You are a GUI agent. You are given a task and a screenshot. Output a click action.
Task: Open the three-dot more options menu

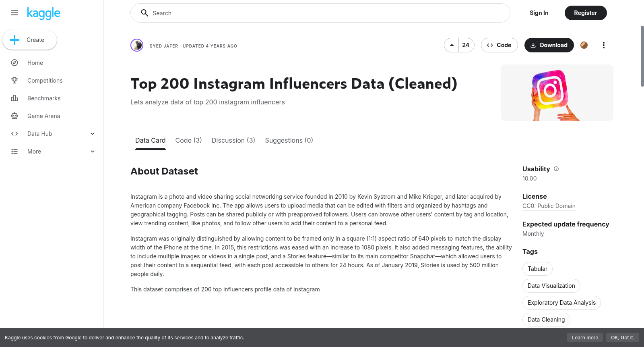603,45
